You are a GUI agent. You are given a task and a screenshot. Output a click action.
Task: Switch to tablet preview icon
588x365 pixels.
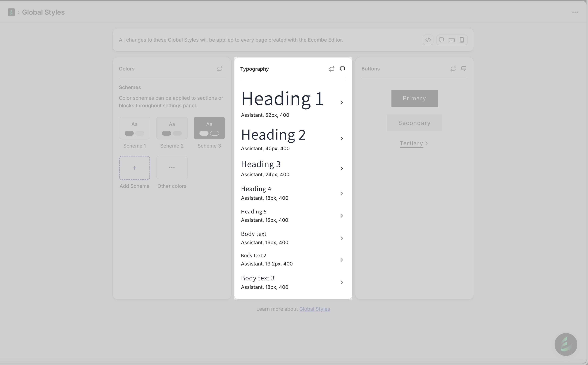(x=452, y=40)
